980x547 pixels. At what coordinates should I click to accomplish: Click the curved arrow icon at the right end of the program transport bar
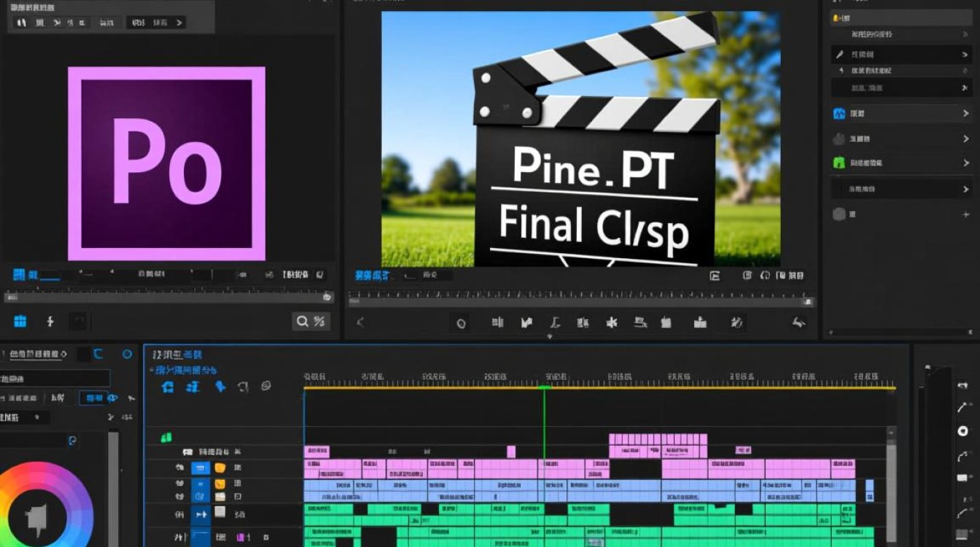click(x=799, y=322)
